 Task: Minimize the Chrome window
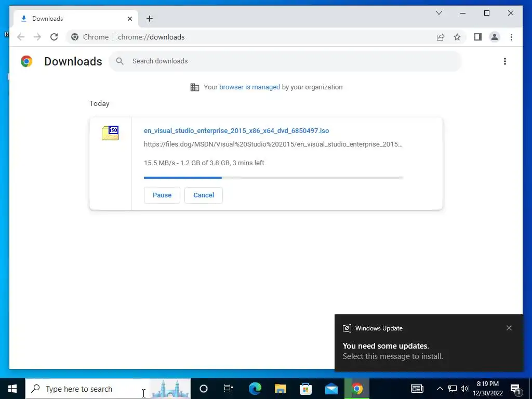(x=463, y=13)
